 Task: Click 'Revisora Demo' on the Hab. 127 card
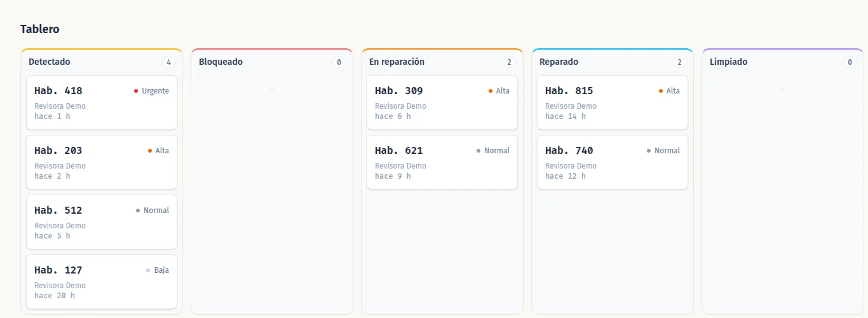click(x=60, y=286)
